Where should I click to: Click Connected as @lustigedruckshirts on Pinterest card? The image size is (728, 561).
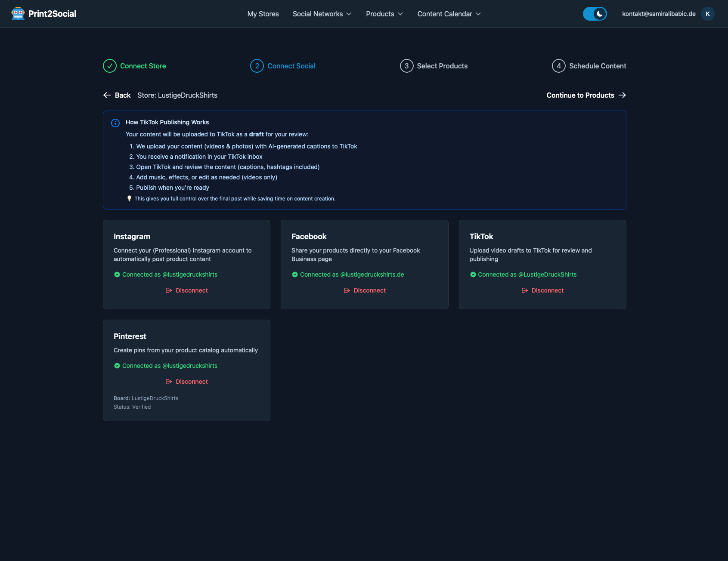(170, 366)
